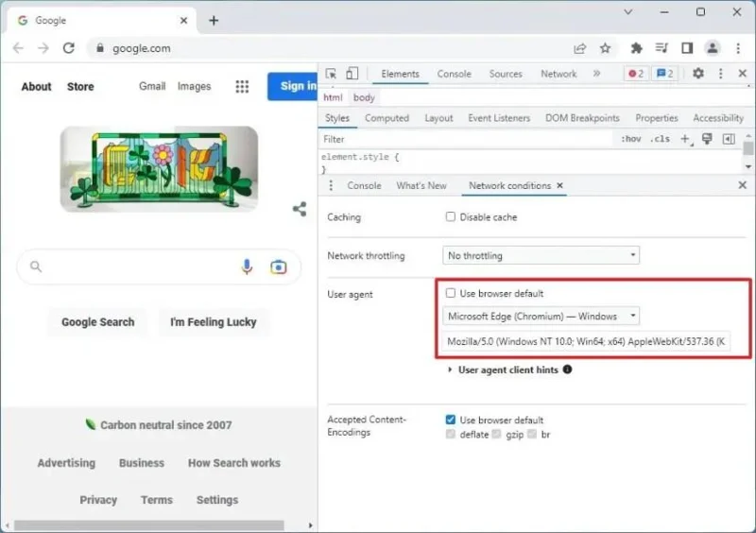The height and width of the screenshot is (533, 756).
Task: Click the share page icon in address bar
Action: point(579,48)
